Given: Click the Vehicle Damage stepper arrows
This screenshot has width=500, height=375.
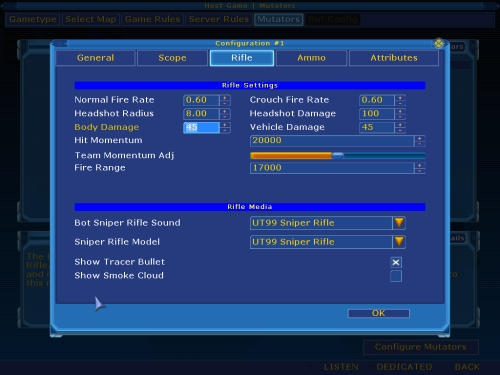Looking at the screenshot, I should pos(400,127).
